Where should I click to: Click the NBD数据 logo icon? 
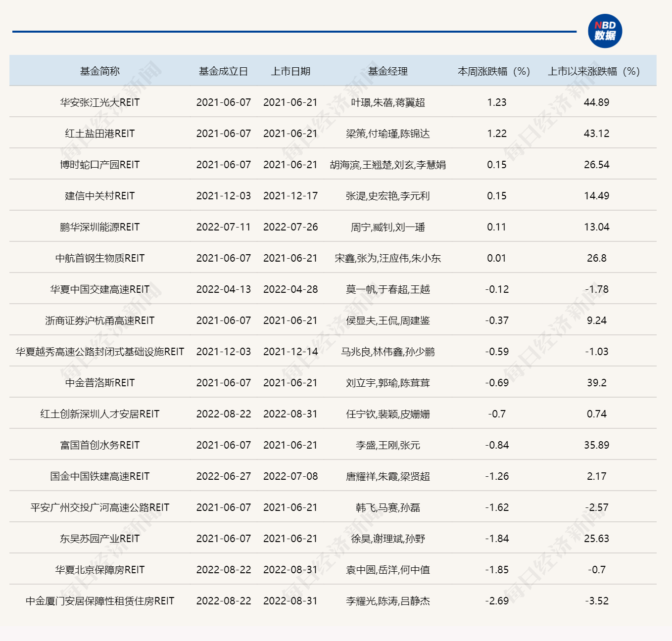pos(605,31)
